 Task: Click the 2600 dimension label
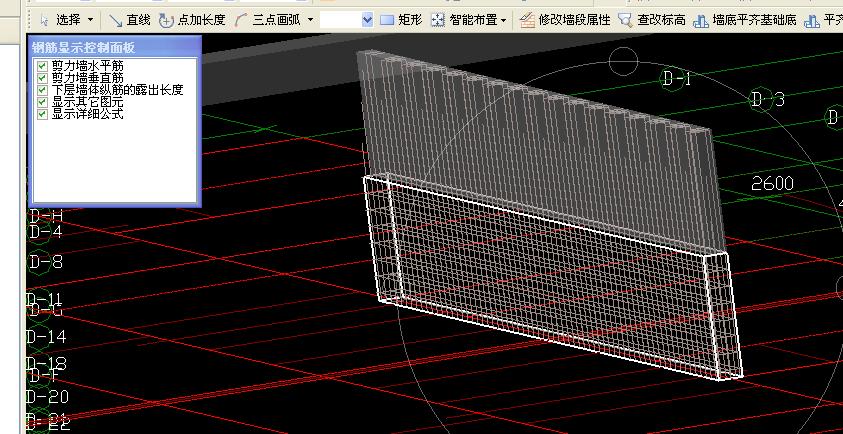[x=772, y=184]
